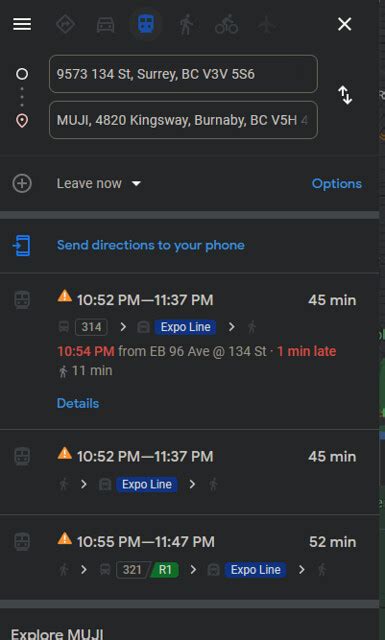
Task: Choose cycling directions mode
Action: (x=226, y=24)
